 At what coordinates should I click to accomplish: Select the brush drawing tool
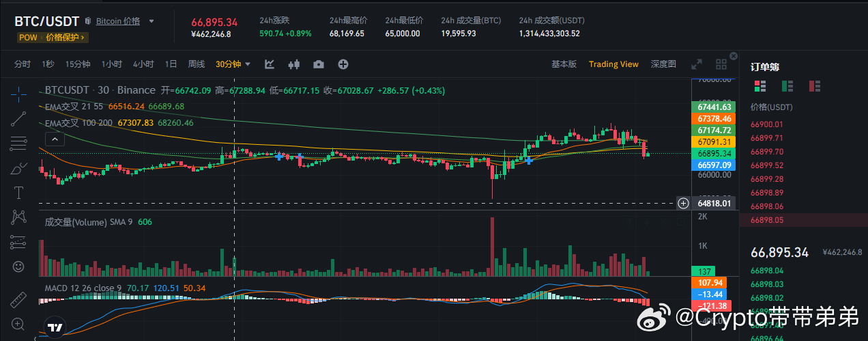[x=19, y=168]
